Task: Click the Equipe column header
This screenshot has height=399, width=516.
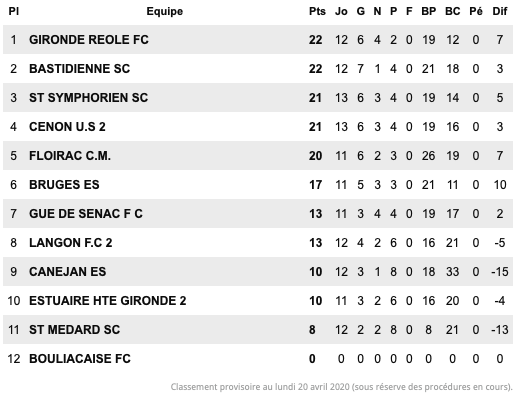Action: click(165, 12)
